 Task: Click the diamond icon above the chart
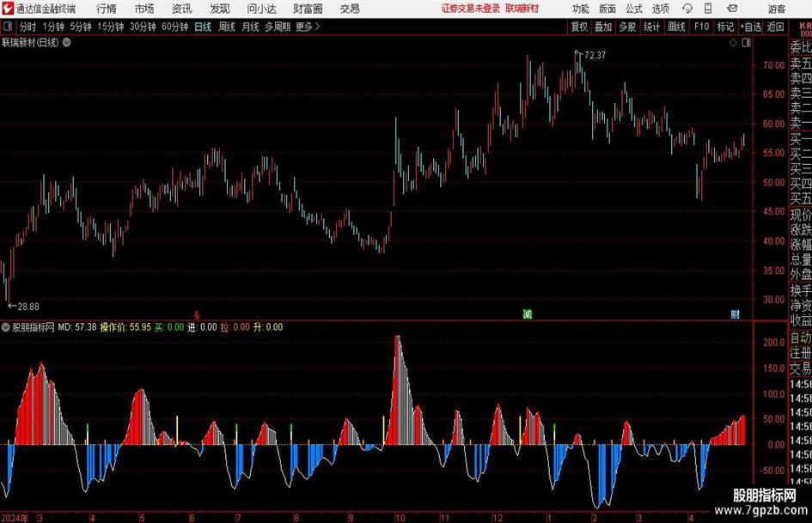733,43
